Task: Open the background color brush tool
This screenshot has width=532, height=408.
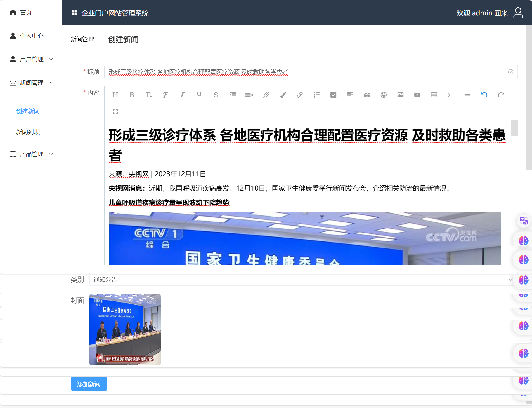Action: click(x=283, y=95)
